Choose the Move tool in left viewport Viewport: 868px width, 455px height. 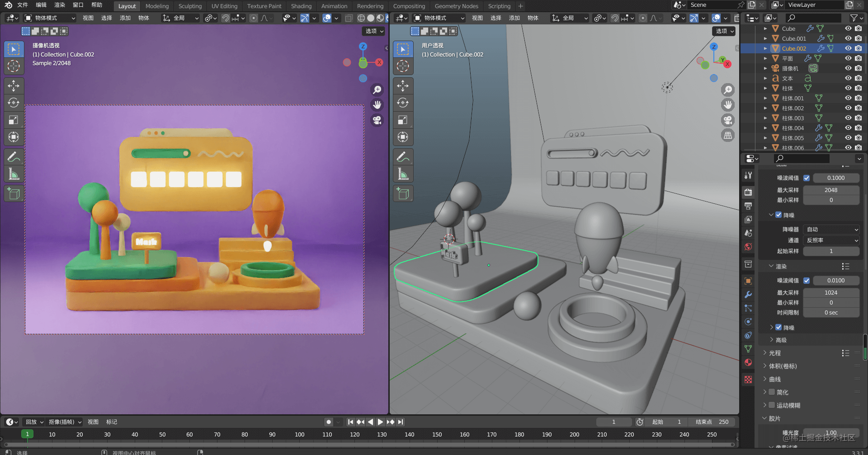coord(14,85)
